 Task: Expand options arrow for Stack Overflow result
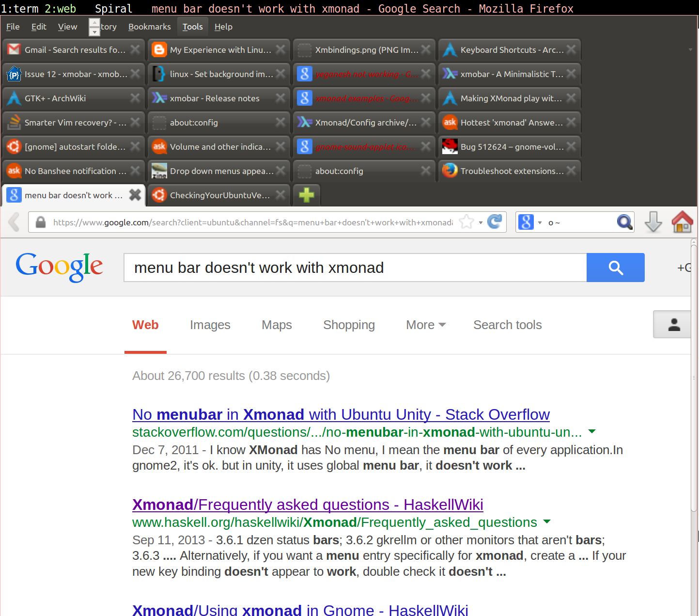point(592,431)
